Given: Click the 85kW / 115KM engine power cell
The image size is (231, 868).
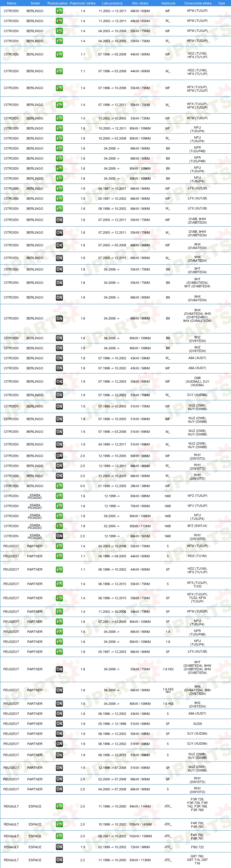Looking at the screenshot, I should tap(140, 526).
